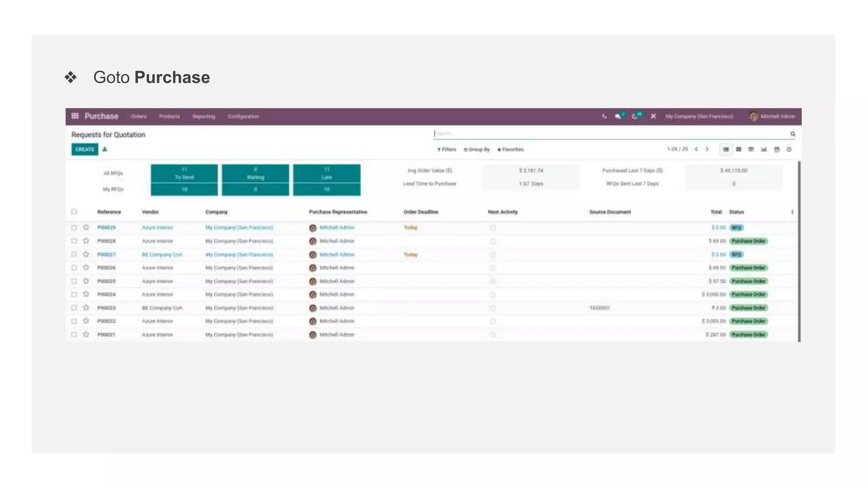Open the apps grid home menu
Viewport: 868px width, 488px height.
[75, 116]
